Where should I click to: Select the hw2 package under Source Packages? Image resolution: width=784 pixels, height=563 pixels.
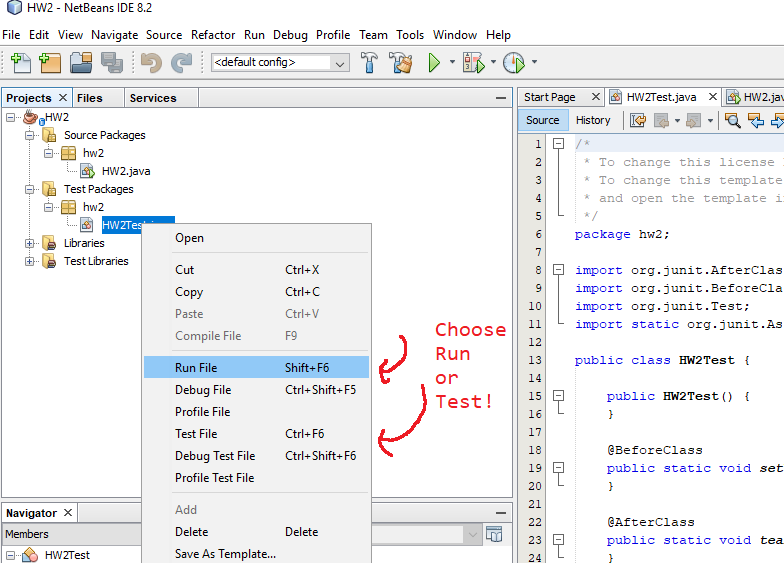tap(93, 153)
